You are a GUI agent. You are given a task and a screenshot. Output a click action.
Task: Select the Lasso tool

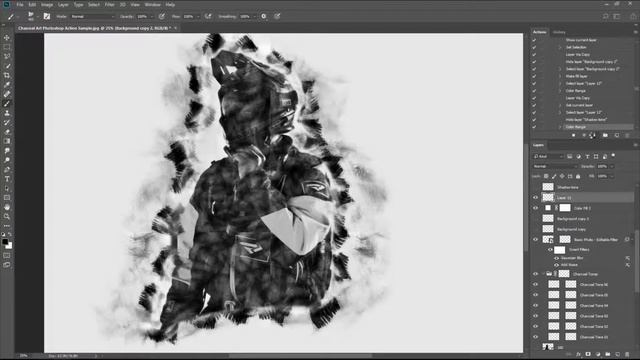click(x=7, y=56)
